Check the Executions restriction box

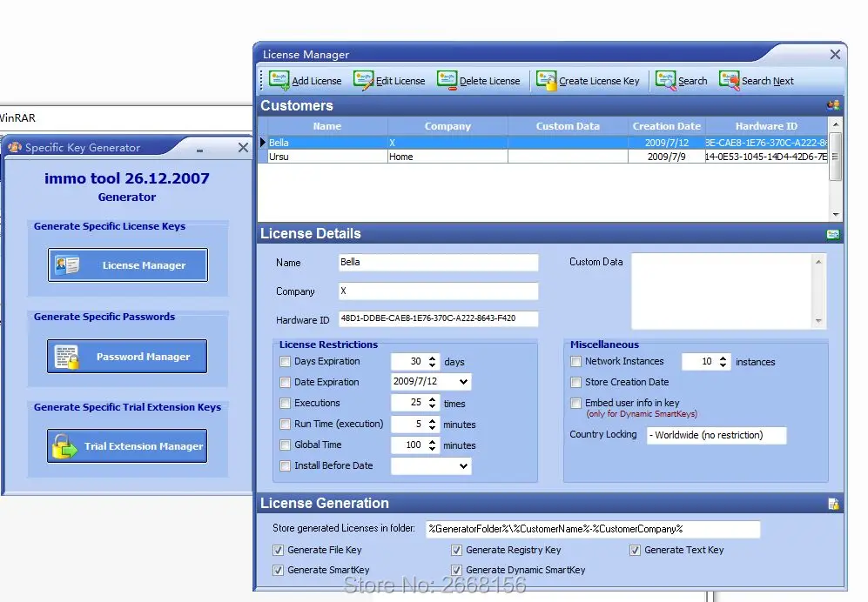pyautogui.click(x=285, y=404)
